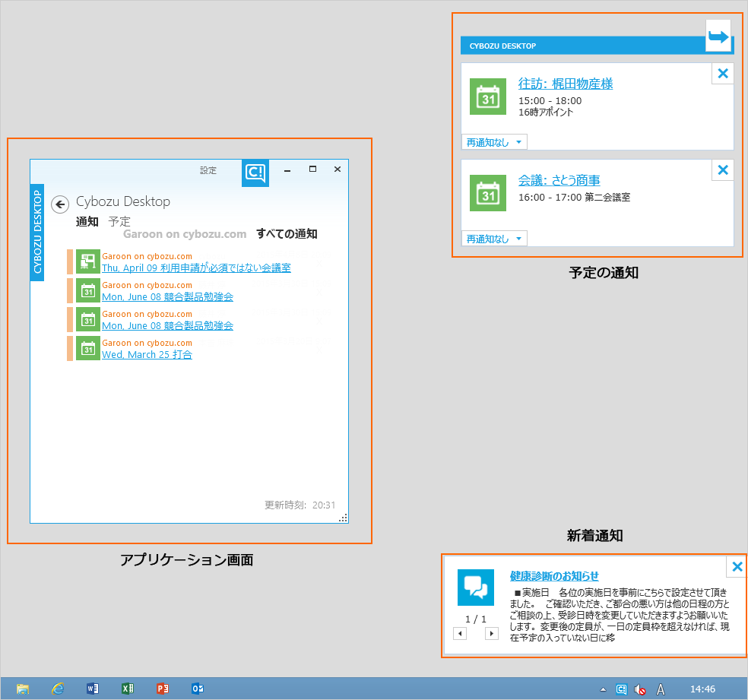The image size is (748, 700).
Task: Expand 再通知なし dropdown under 会議: さとう商事
Action: (x=494, y=239)
